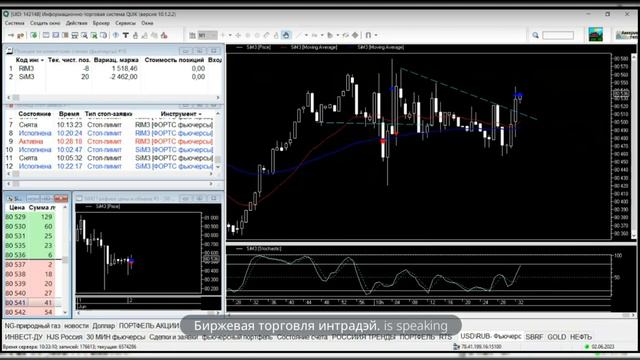640x360 pixels.
Task: Select the RIM3 row in positions table
Action: (113, 69)
